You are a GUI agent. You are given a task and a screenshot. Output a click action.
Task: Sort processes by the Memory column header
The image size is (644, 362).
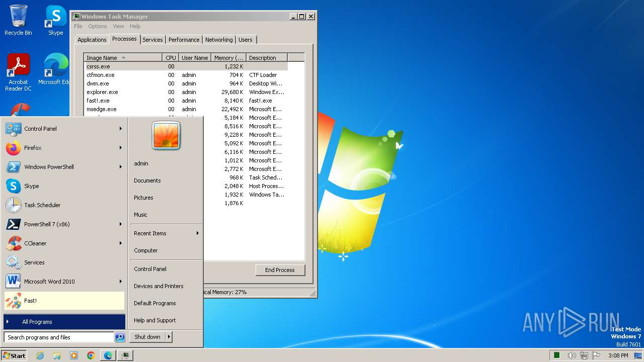click(x=228, y=58)
